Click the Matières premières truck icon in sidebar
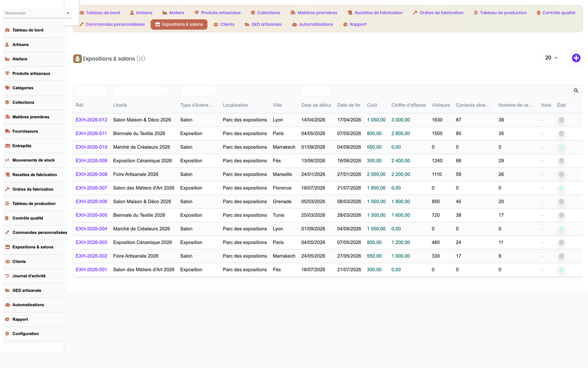This screenshot has width=588, height=368. (x=7, y=117)
